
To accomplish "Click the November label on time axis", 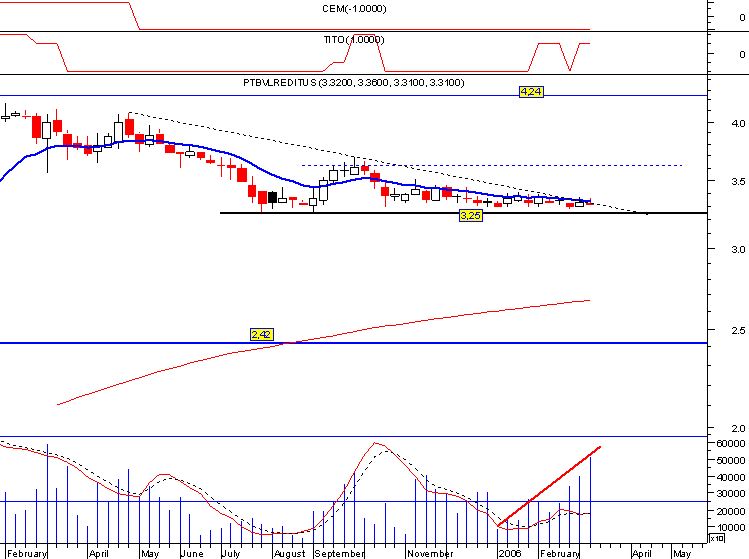I will coord(430,553).
